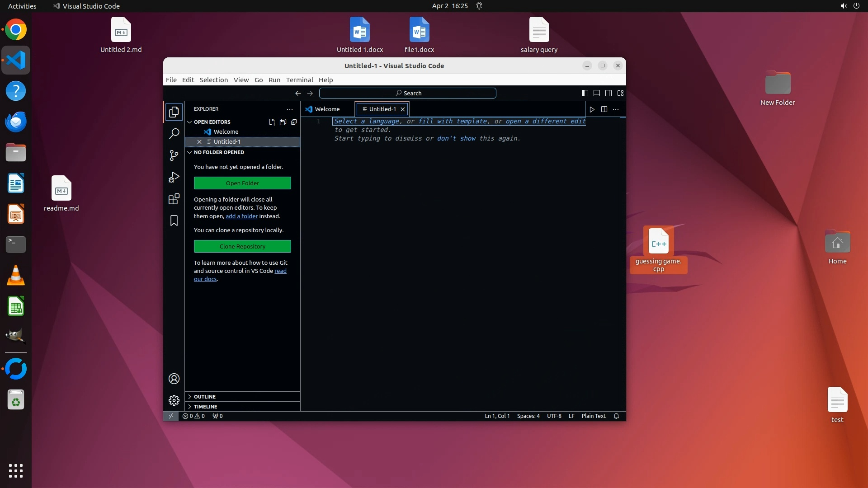The height and width of the screenshot is (488, 868).
Task: Click the Bookmarks icon in activity bar
Action: point(174,221)
